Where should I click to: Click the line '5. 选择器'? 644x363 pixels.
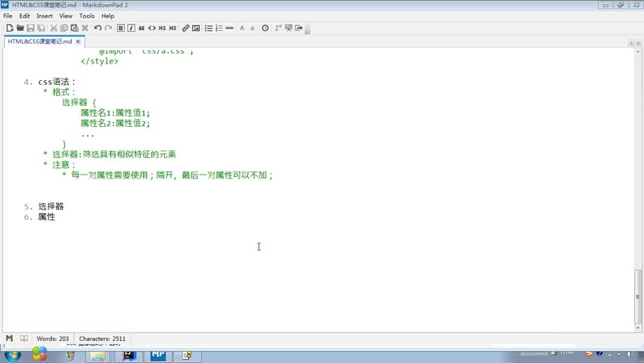pyautogui.click(x=44, y=206)
